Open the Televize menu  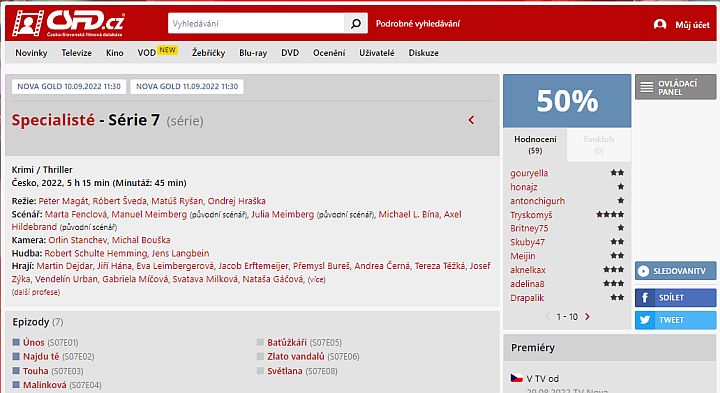point(76,53)
